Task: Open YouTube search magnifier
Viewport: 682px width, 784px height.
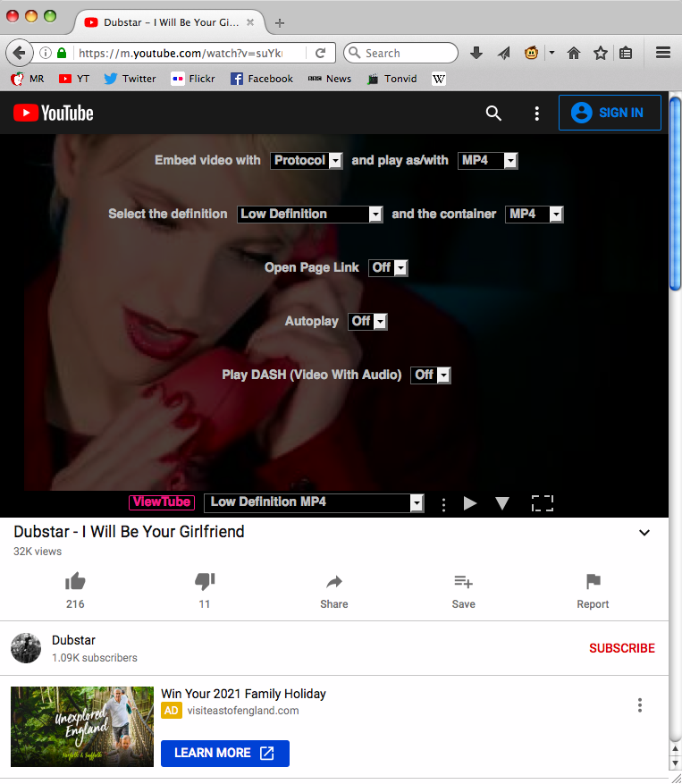Action: point(493,113)
